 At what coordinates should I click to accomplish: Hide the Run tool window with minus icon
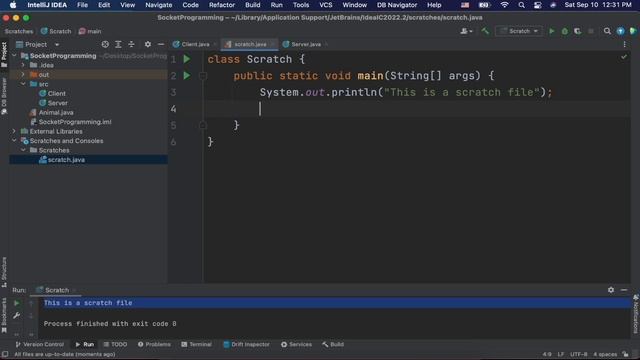coord(624,290)
